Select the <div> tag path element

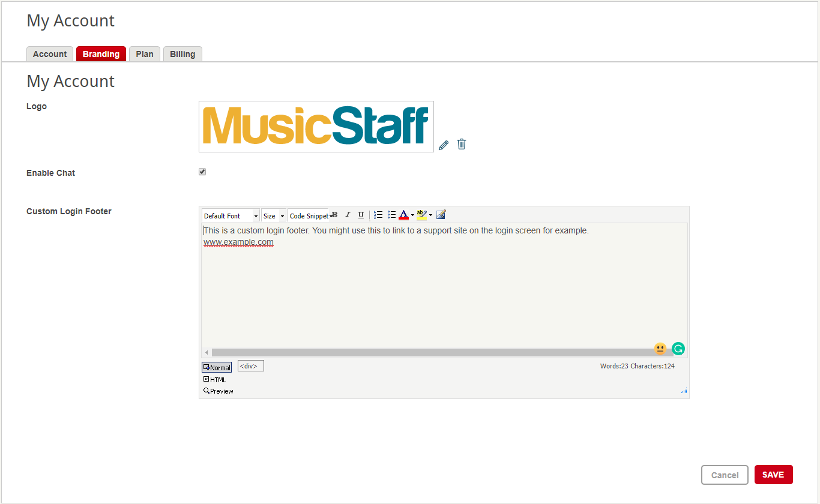(251, 365)
